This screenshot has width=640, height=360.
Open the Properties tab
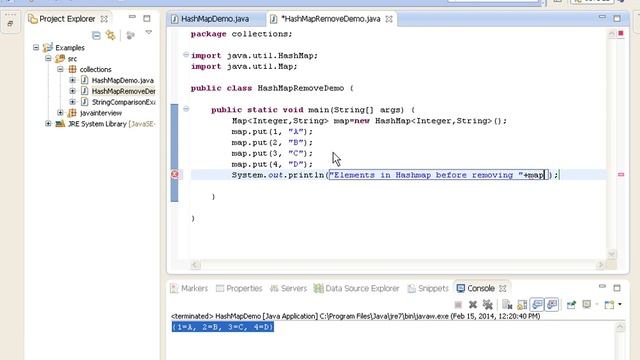239,288
